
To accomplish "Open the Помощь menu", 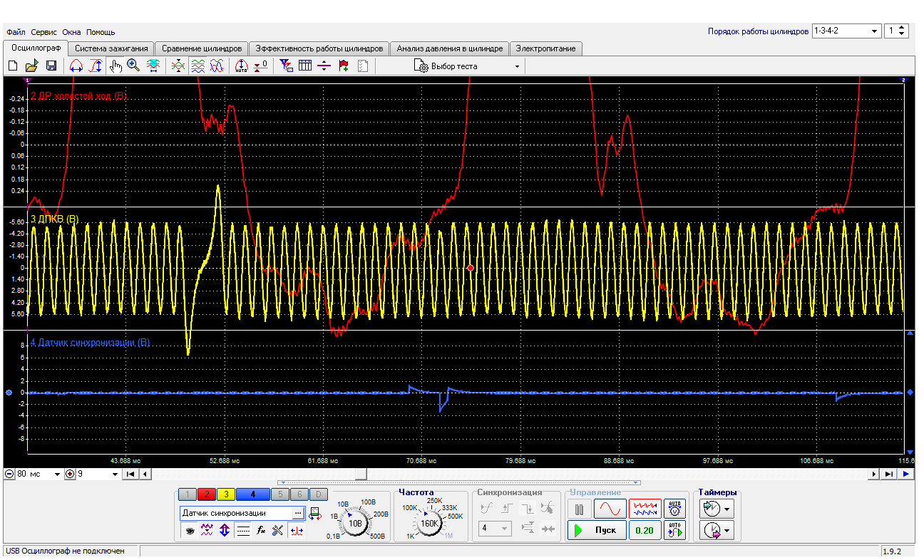I will (x=101, y=32).
